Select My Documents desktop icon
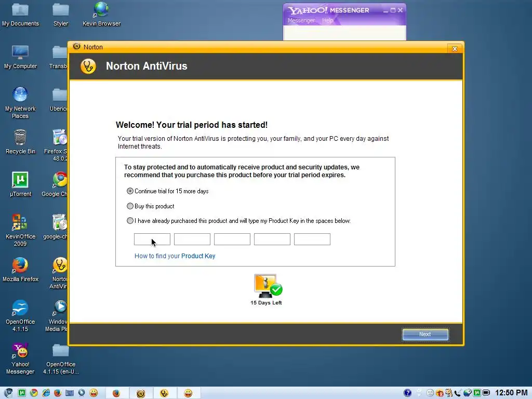The width and height of the screenshot is (532, 399). click(x=20, y=14)
